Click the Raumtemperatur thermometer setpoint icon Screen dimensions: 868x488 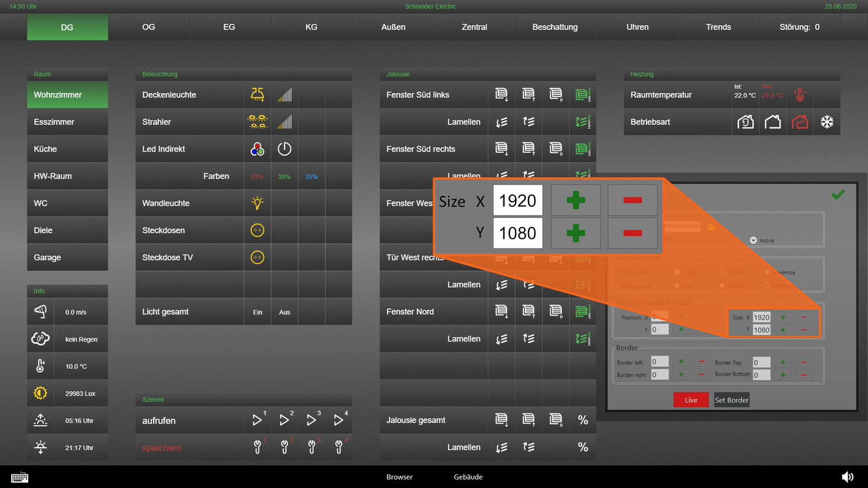coord(800,95)
